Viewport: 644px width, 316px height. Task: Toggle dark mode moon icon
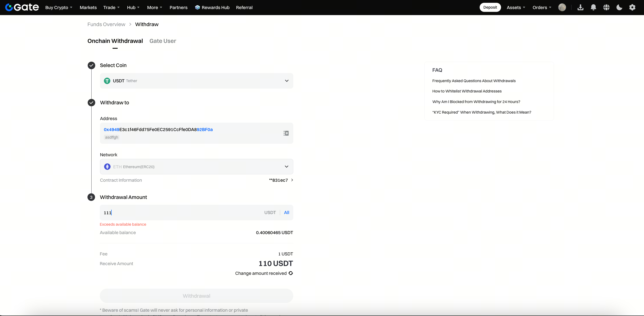619,8
